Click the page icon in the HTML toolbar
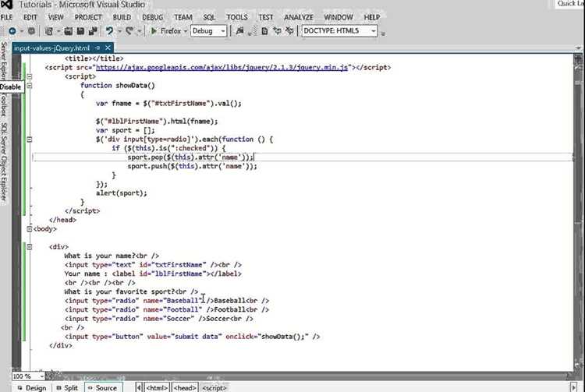Image resolution: width=585 pixels, height=392 pixels. click(264, 31)
